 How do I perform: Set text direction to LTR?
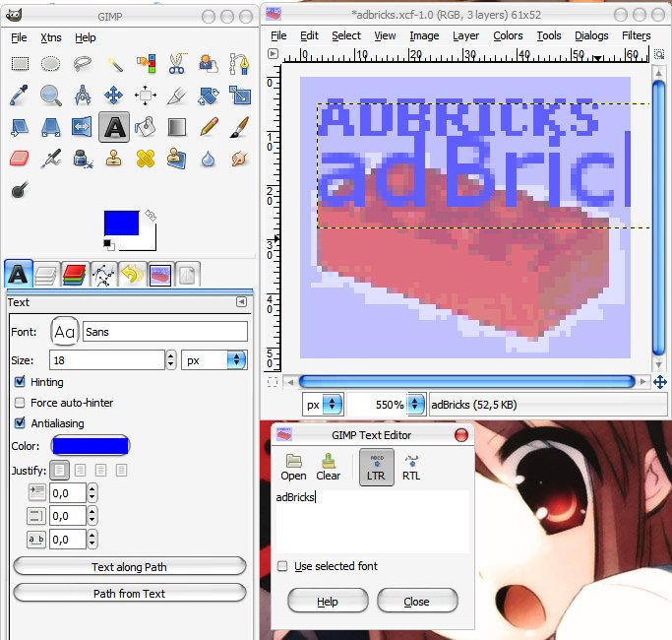tap(376, 467)
